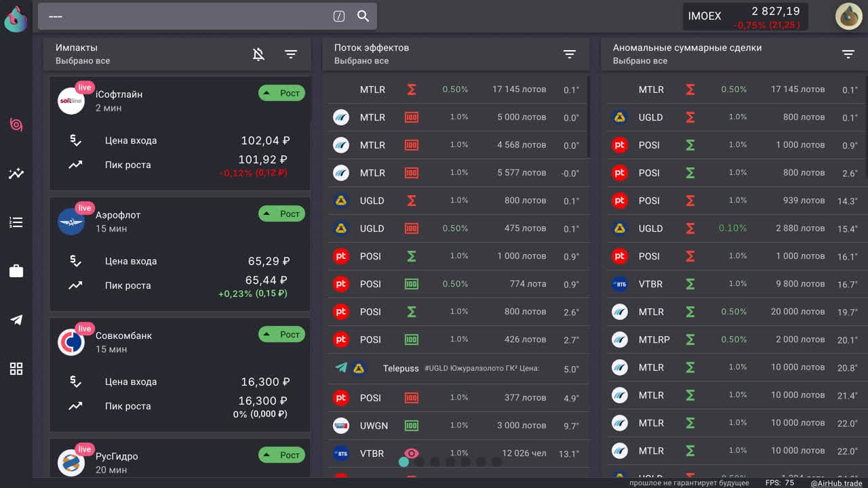Select POSI row with 939 лотов
The width and height of the screenshot is (868, 488).
[735, 201]
